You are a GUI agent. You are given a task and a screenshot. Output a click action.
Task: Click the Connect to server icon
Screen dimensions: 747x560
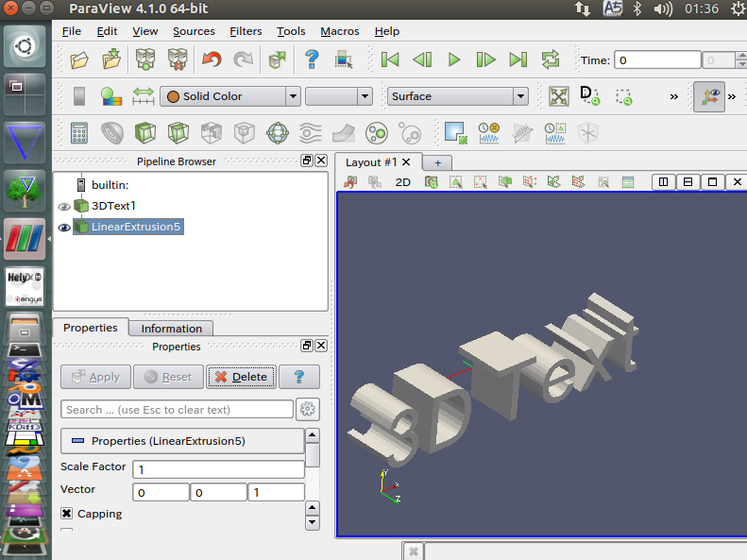click(145, 60)
